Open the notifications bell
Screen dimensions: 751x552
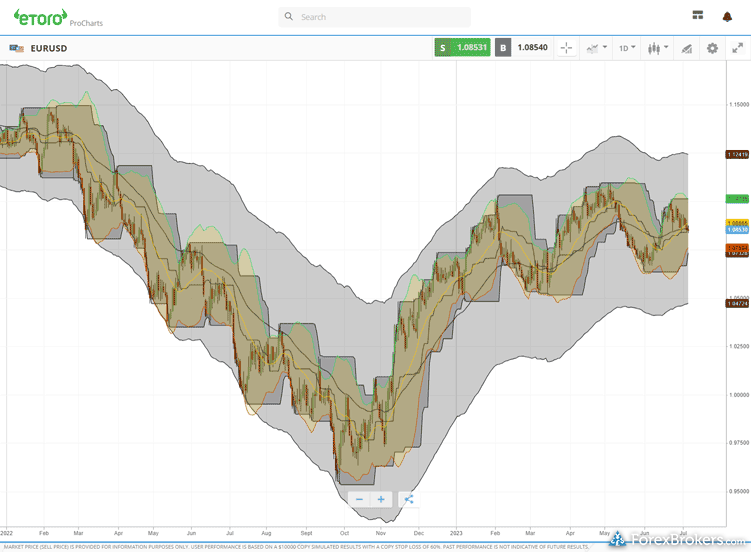pyautogui.click(x=727, y=16)
